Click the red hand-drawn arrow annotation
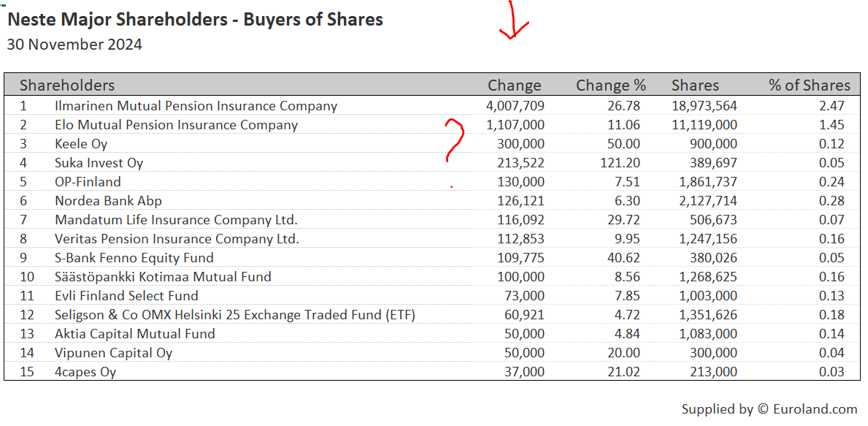The height and width of the screenshot is (426, 868). [x=513, y=22]
